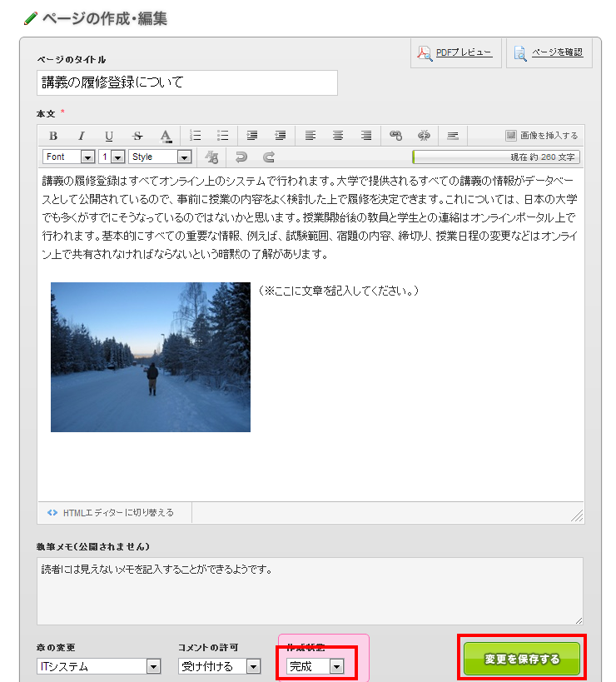Open the Style dropdown
Viewport: 616px width, 682px height.
tap(160, 157)
